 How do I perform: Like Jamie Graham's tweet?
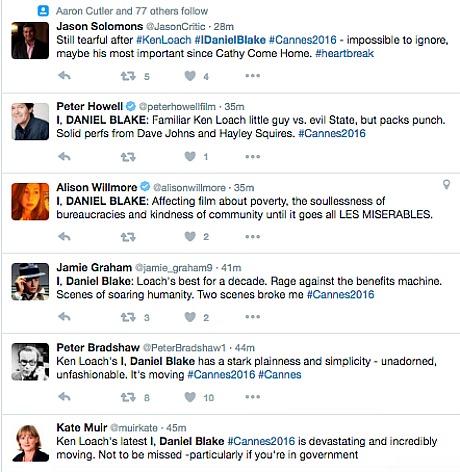(x=190, y=317)
